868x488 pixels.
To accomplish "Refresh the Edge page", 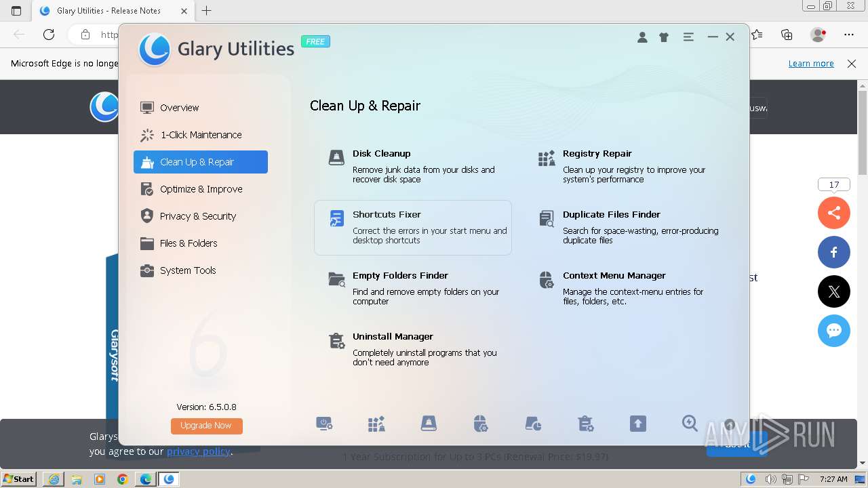I will (x=49, y=35).
